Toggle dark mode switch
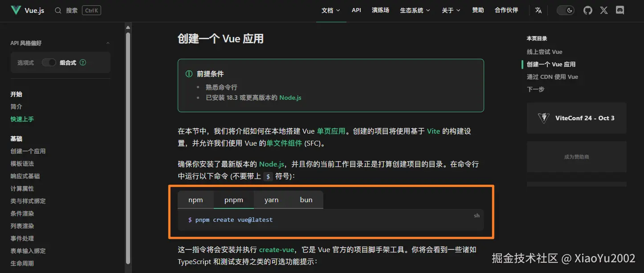644x273 pixels. coord(565,10)
